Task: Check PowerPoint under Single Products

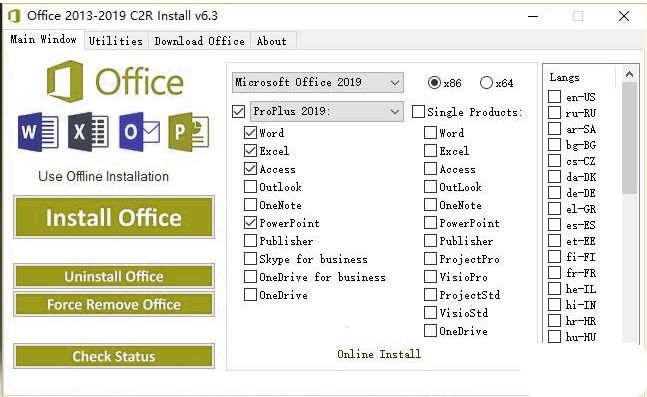Action: pos(430,223)
